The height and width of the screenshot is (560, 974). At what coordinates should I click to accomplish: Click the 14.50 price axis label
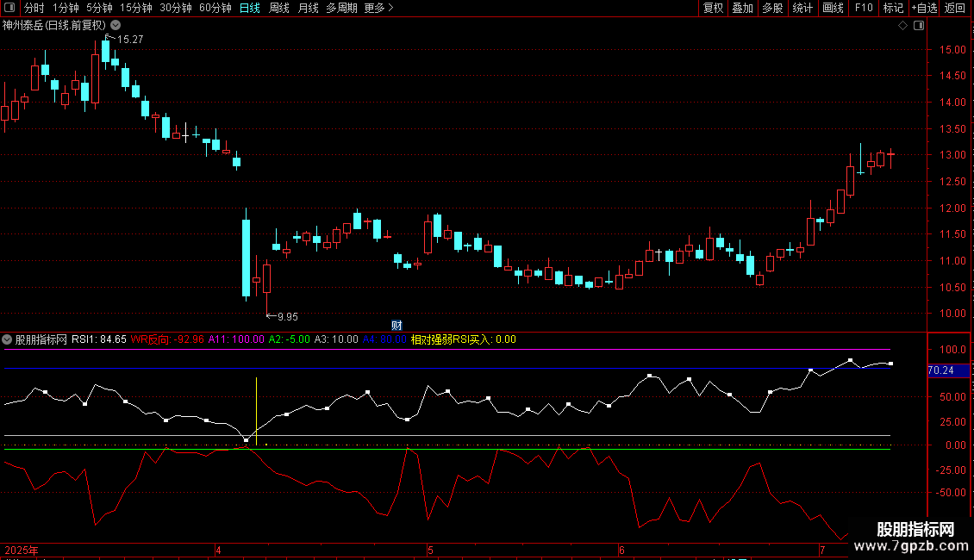(952, 76)
